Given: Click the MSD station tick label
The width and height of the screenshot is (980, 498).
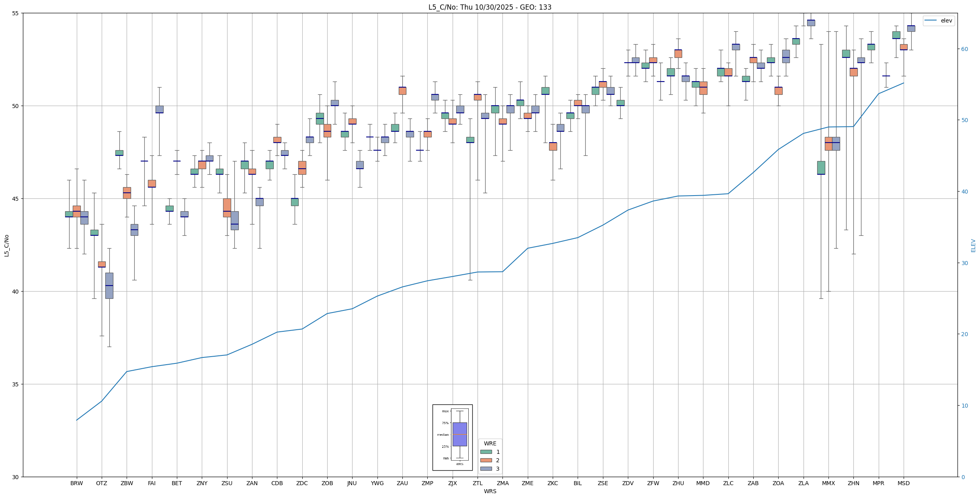Looking at the screenshot, I should (903, 483).
